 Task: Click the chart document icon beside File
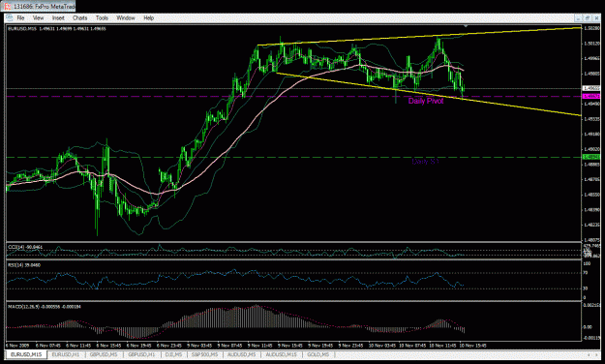pyautogui.click(x=10, y=17)
